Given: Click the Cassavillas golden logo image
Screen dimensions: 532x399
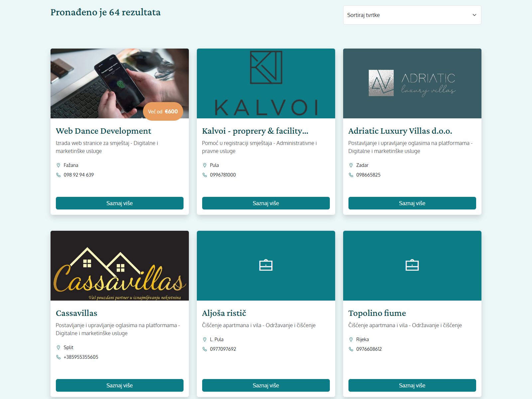Looking at the screenshot, I should 119,266.
